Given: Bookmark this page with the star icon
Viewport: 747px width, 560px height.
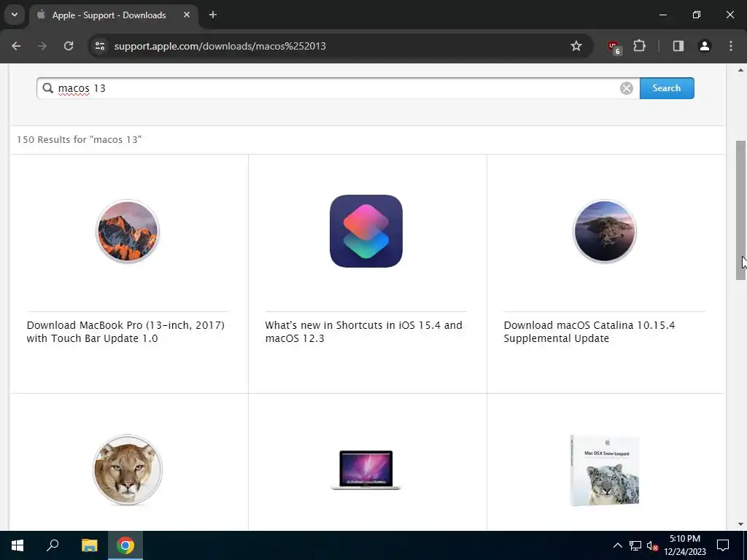Looking at the screenshot, I should [x=576, y=46].
